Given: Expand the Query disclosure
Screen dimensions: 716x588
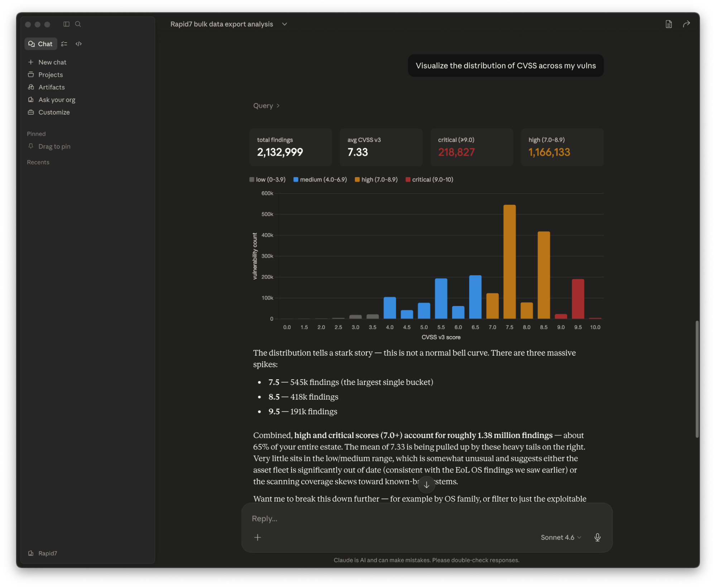Looking at the screenshot, I should tap(266, 106).
